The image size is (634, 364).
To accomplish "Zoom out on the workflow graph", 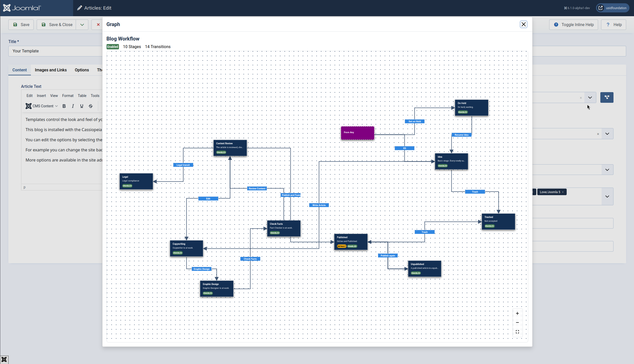I will (517, 322).
